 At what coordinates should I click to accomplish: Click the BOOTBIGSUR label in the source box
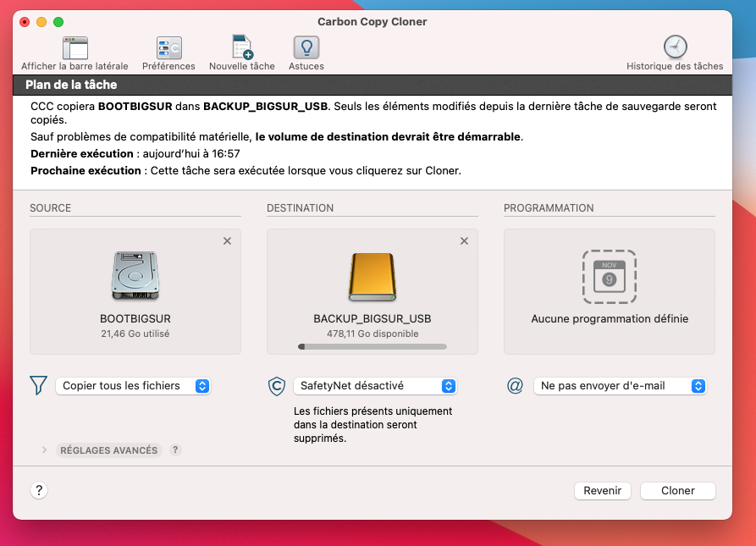[135, 318]
